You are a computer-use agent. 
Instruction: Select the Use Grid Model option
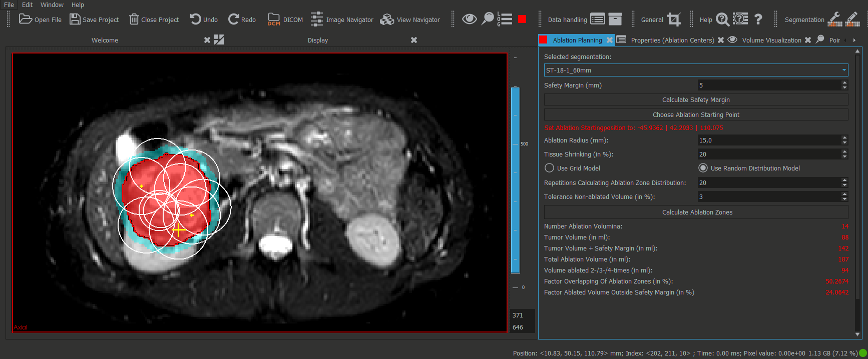(550, 168)
